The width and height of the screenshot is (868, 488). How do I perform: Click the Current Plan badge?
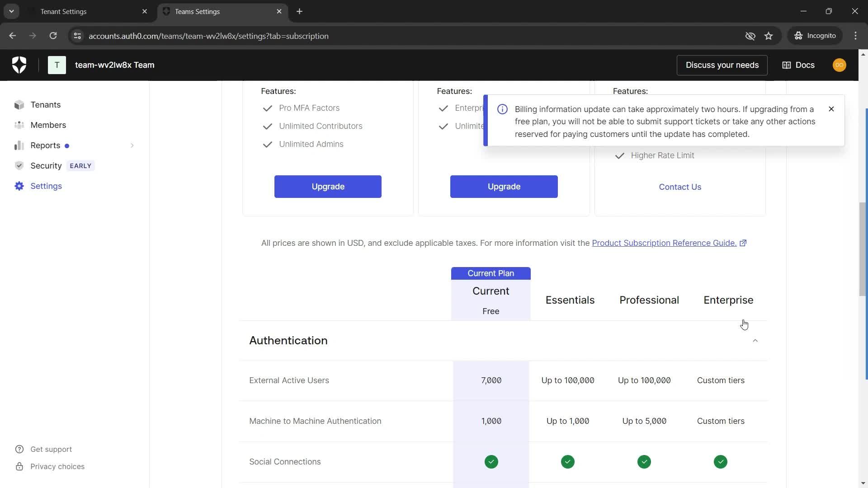pos(491,273)
